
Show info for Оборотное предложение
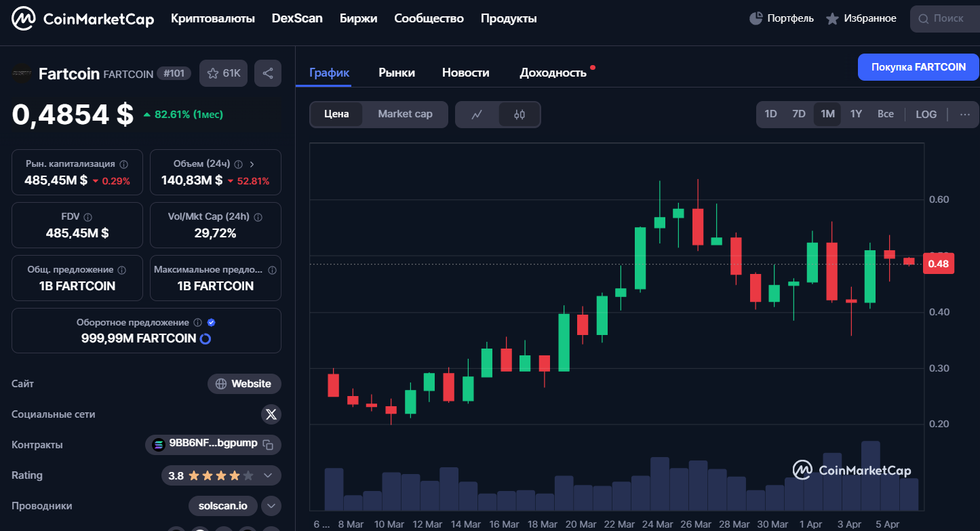(x=198, y=323)
